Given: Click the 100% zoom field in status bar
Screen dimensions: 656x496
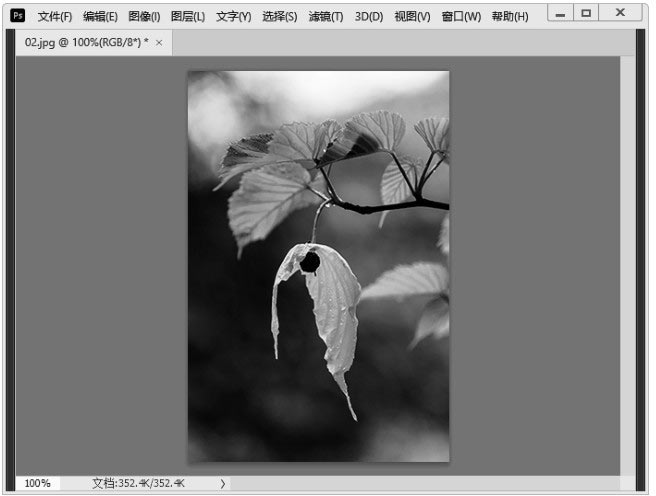Looking at the screenshot, I should coord(38,483).
